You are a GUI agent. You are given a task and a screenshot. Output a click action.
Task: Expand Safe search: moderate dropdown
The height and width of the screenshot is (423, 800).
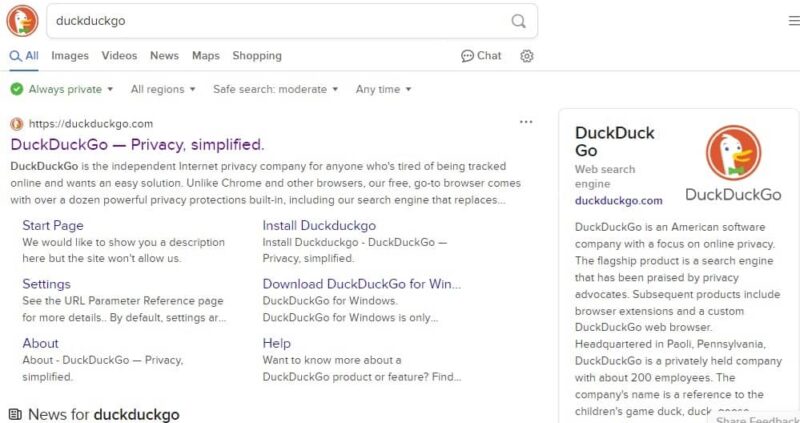click(x=276, y=89)
